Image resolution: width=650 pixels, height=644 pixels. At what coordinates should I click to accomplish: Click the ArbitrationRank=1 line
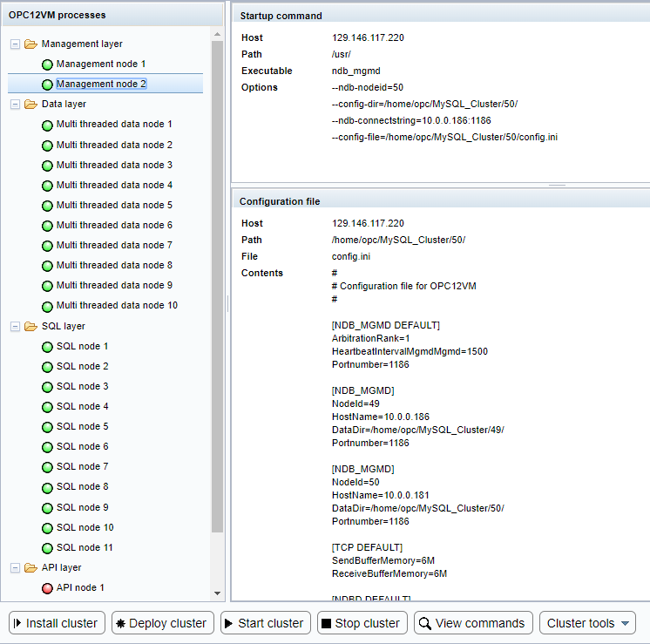pyautogui.click(x=370, y=339)
